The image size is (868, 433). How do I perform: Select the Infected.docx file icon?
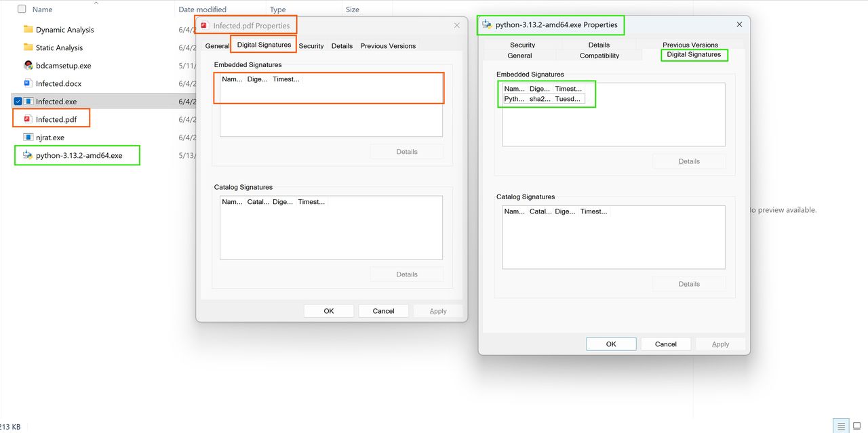click(28, 83)
